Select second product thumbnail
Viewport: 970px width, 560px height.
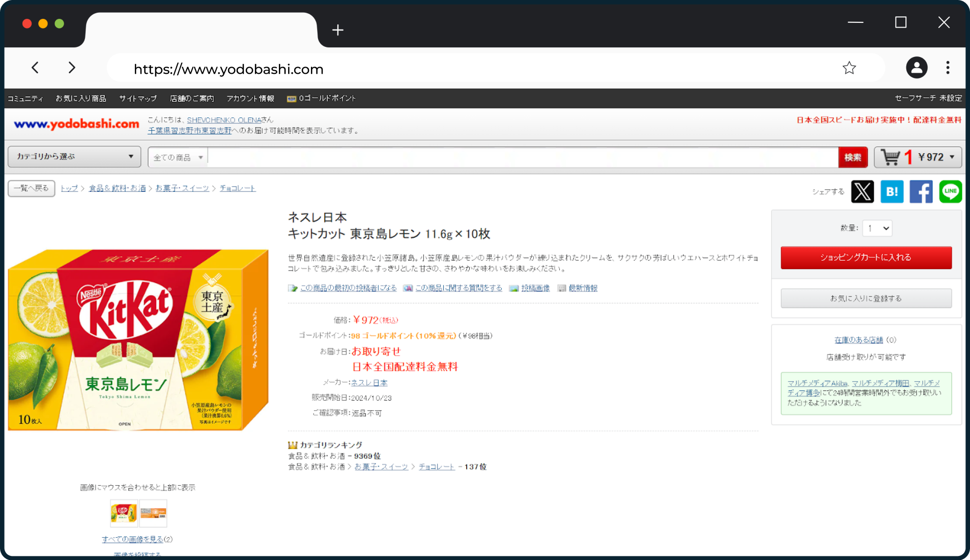tap(153, 513)
